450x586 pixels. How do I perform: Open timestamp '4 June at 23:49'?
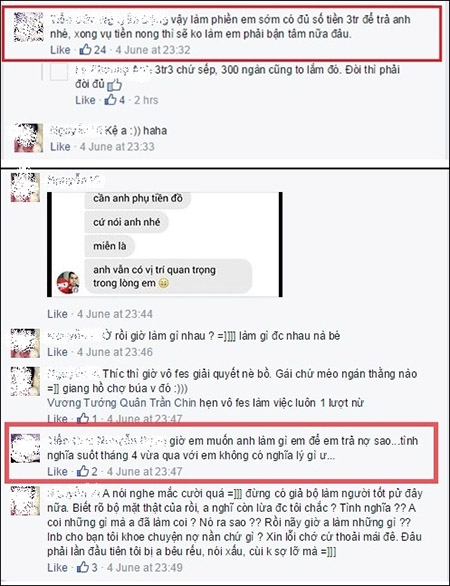[x=145, y=567]
